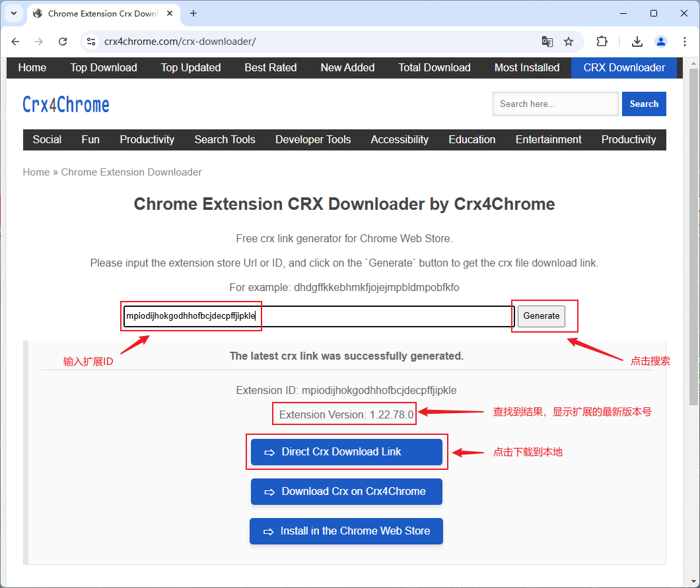Bookmark this page with star icon
700x588 pixels.
(x=569, y=42)
